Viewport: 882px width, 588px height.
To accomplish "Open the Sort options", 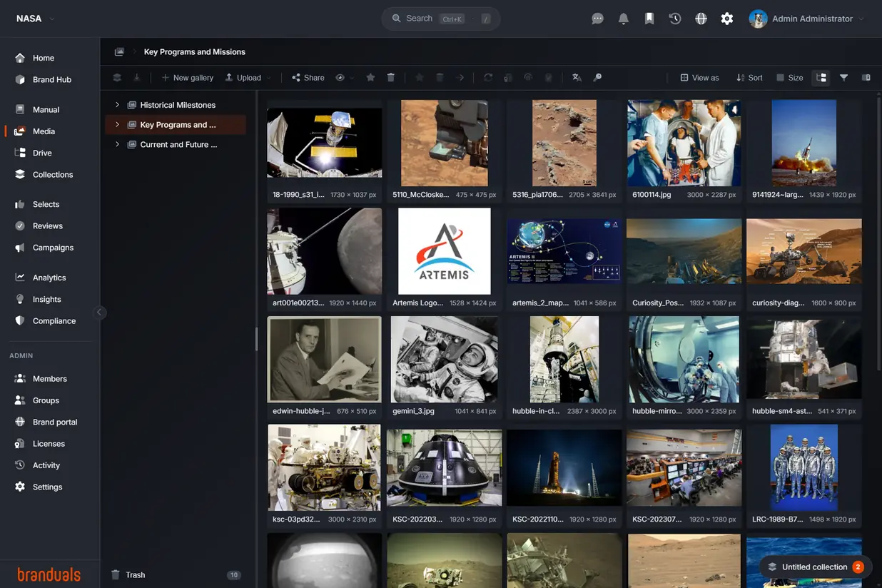I will coord(749,78).
